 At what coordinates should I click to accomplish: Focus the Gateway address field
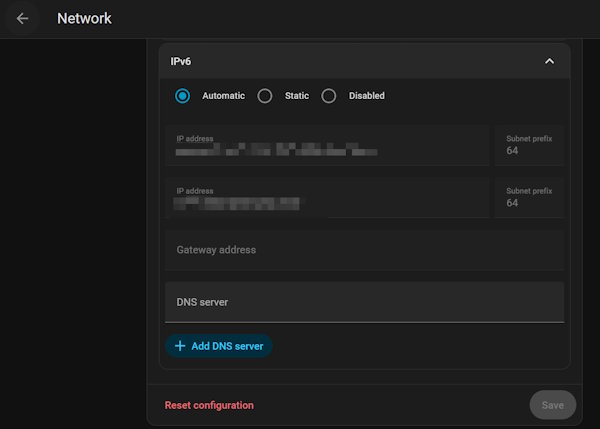tap(364, 250)
